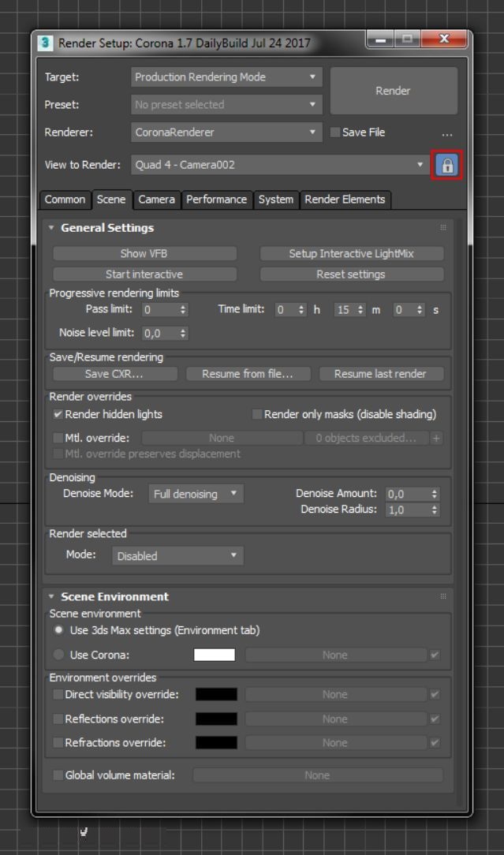The width and height of the screenshot is (504, 855).
Task: Select the Use Corona radio button
Action: 58,655
